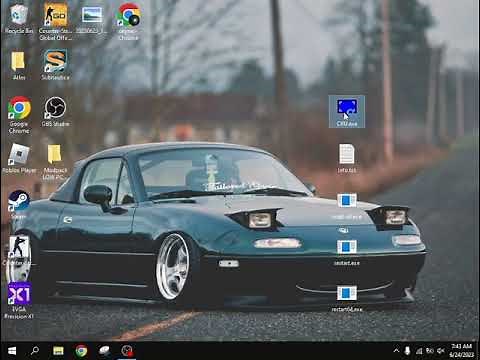480x360 pixels.
Task: Launch OBS Studio from the desktop
Action: click(55, 112)
